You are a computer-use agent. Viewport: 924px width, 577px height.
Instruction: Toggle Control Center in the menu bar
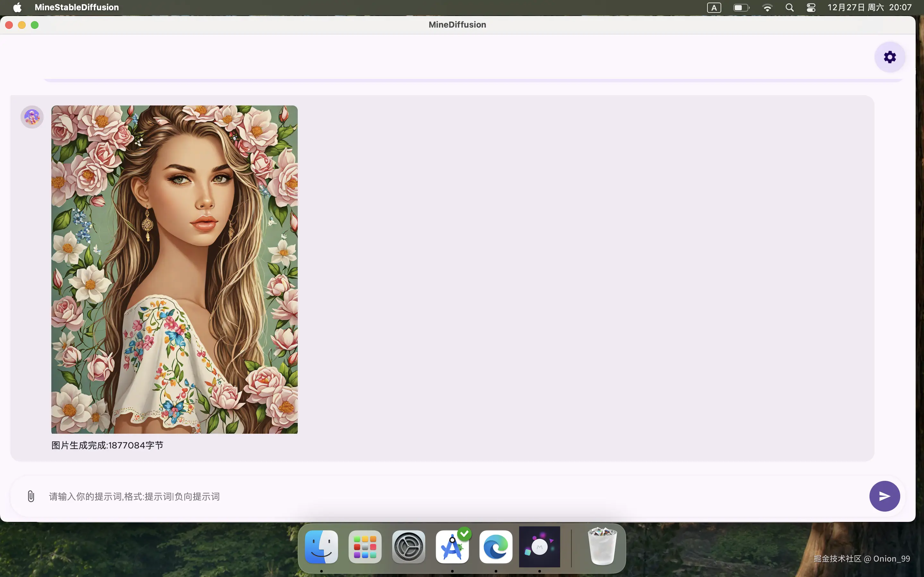(811, 7)
